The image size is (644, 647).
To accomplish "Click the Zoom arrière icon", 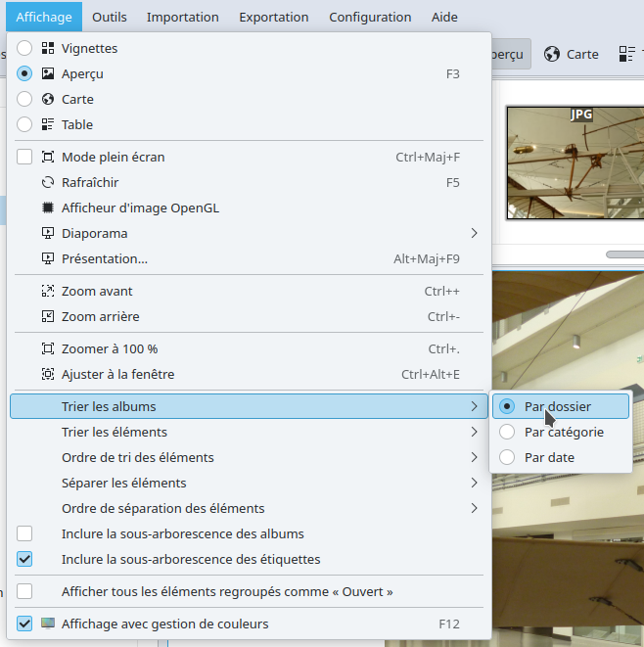I will pyautogui.click(x=48, y=316).
